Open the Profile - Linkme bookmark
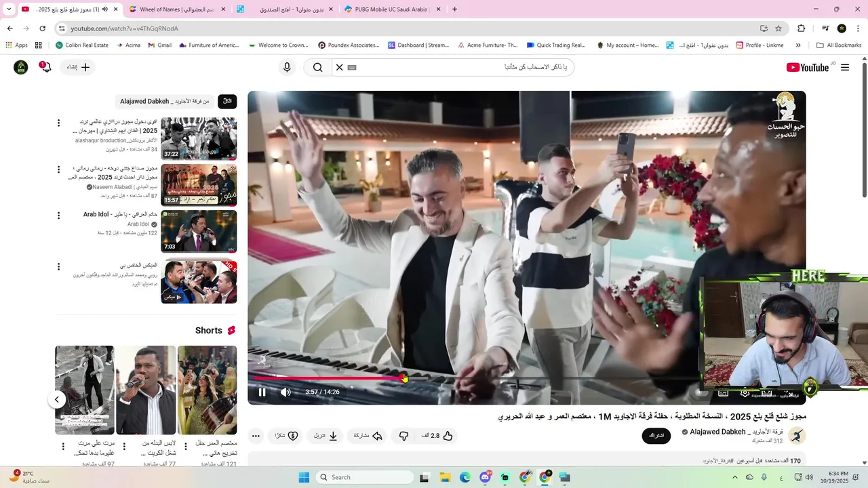This screenshot has width=868, height=488. 758,45
